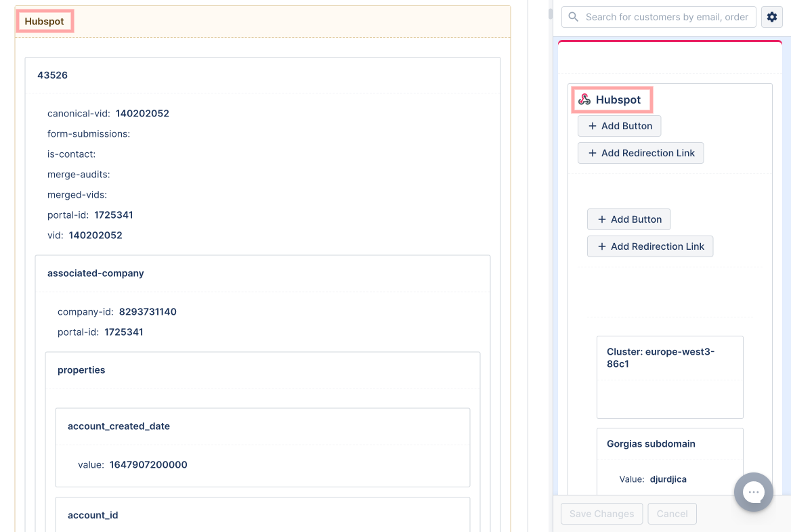
Task: Click the second, indented Add Redirection Link
Action: [649, 246]
